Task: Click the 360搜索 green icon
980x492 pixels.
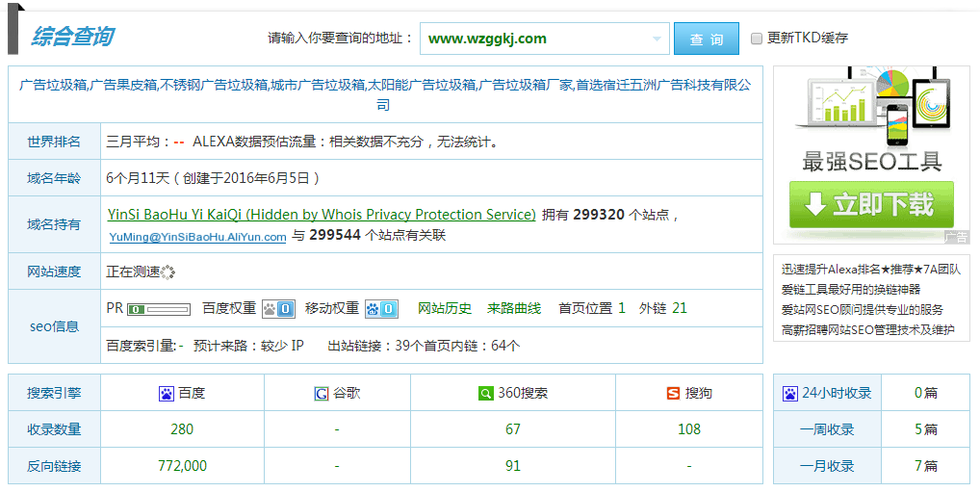Action: coord(486,394)
